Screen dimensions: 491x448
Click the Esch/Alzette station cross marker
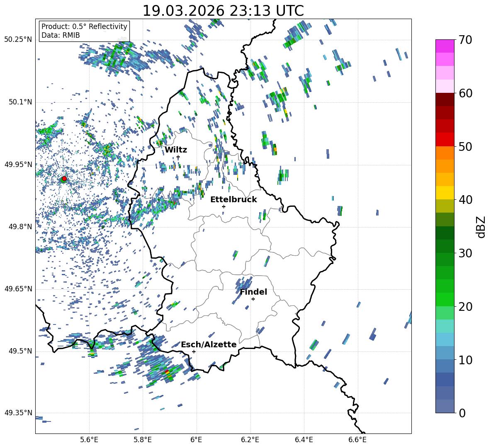[194, 351]
